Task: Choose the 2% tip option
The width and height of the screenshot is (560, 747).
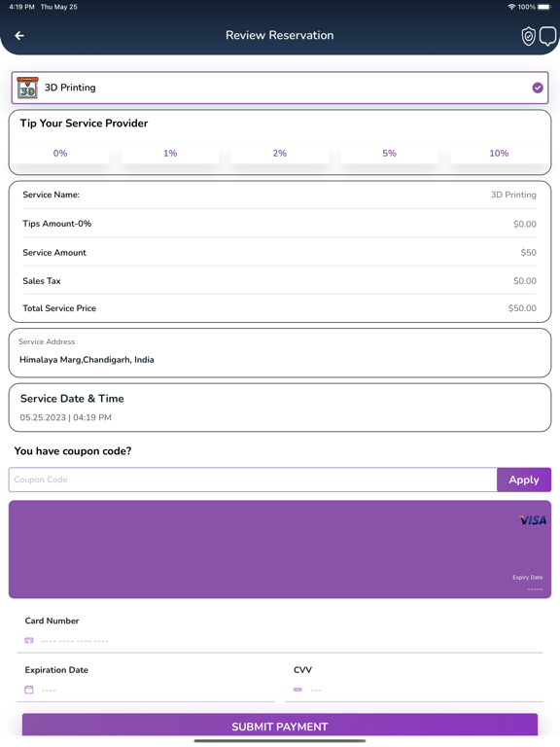Action: pyautogui.click(x=280, y=153)
